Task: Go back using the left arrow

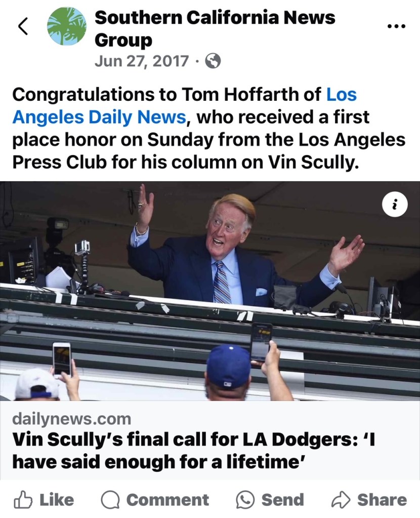Action: pyautogui.click(x=23, y=27)
